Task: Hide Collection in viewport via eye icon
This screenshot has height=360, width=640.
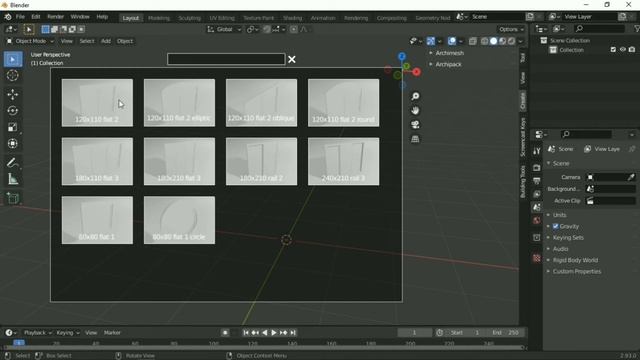Action: pyautogui.click(x=623, y=50)
